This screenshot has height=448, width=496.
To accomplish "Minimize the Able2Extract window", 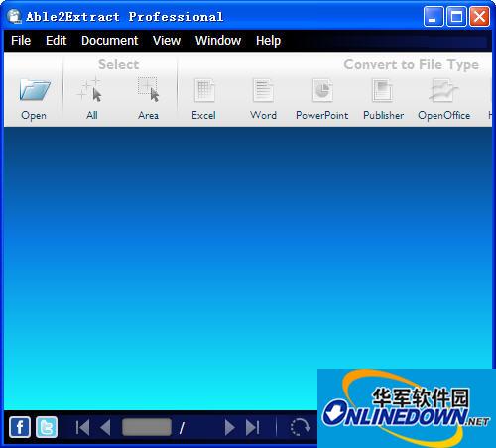I will [434, 16].
